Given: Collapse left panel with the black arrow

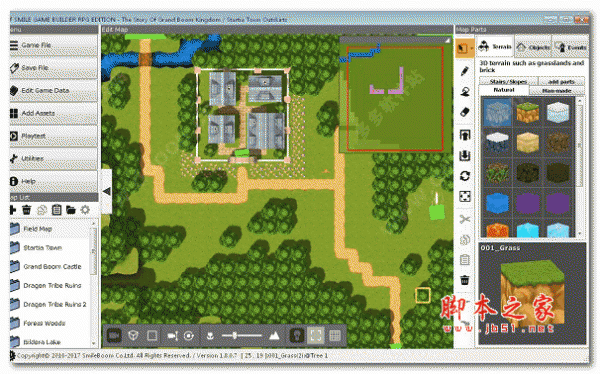Looking at the screenshot, I should click(106, 191).
